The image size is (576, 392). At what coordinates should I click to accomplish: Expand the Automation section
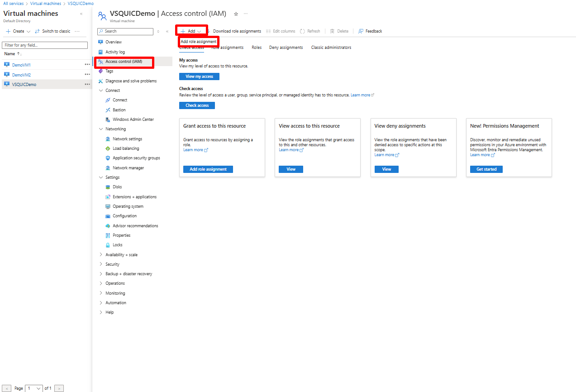coord(101,303)
